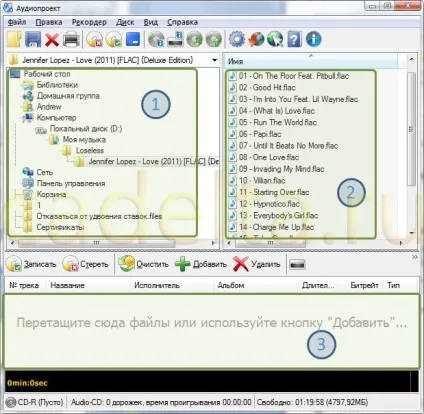
Task: Open the Рекордер menu
Action: tap(89, 22)
